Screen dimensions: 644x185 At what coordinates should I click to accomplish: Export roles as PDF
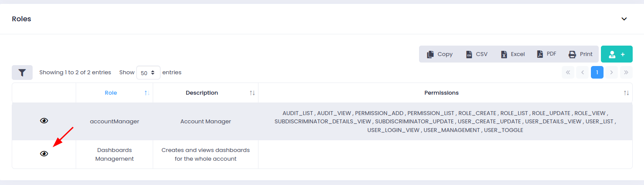(x=546, y=54)
